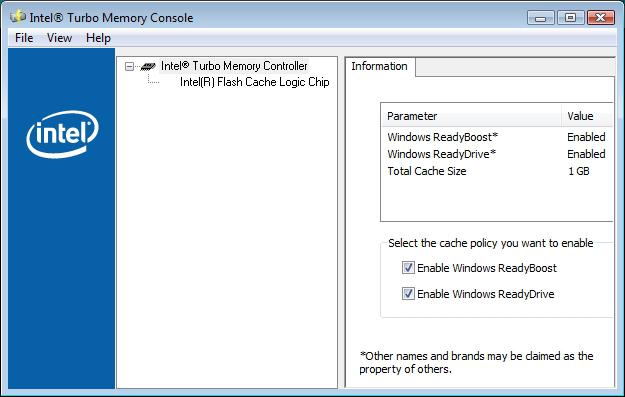Maximize the Turbo Memory Console window
The image size is (625, 397).
[570, 18]
